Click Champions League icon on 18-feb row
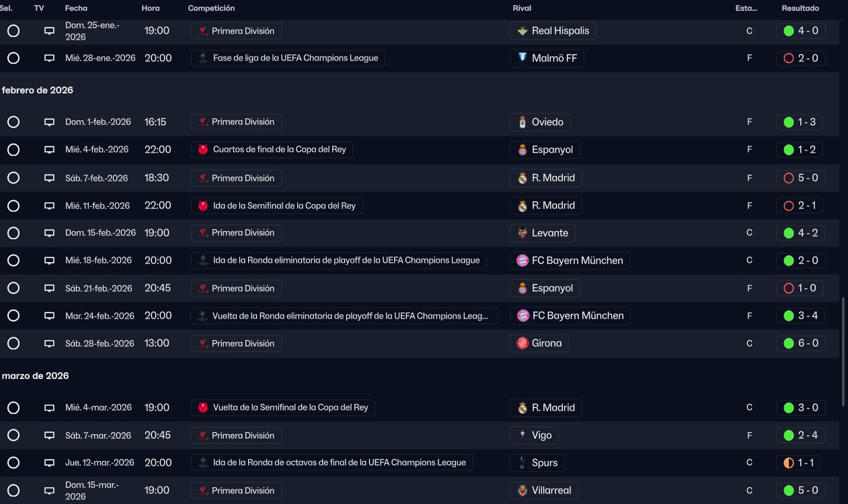Viewport: 848px width, 504px height. click(x=203, y=261)
